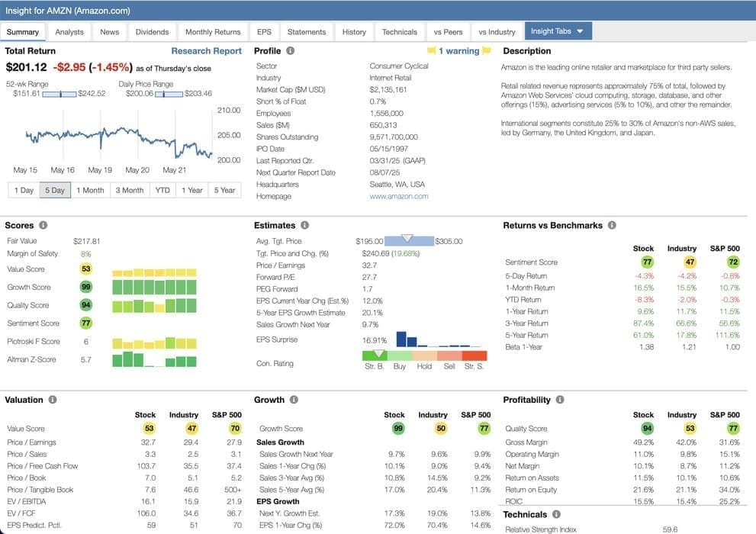Open the Technicals tab
Viewport: 756px width, 534px height.
[x=399, y=32]
